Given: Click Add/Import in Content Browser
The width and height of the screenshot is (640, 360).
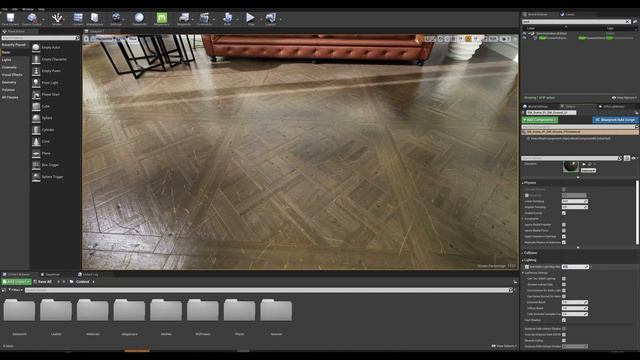Looking at the screenshot, I should (x=16, y=282).
